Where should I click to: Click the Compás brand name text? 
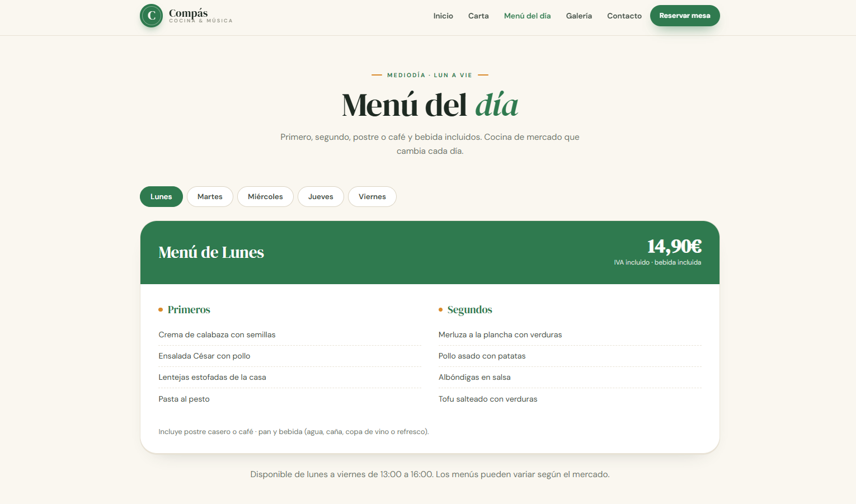coord(188,13)
